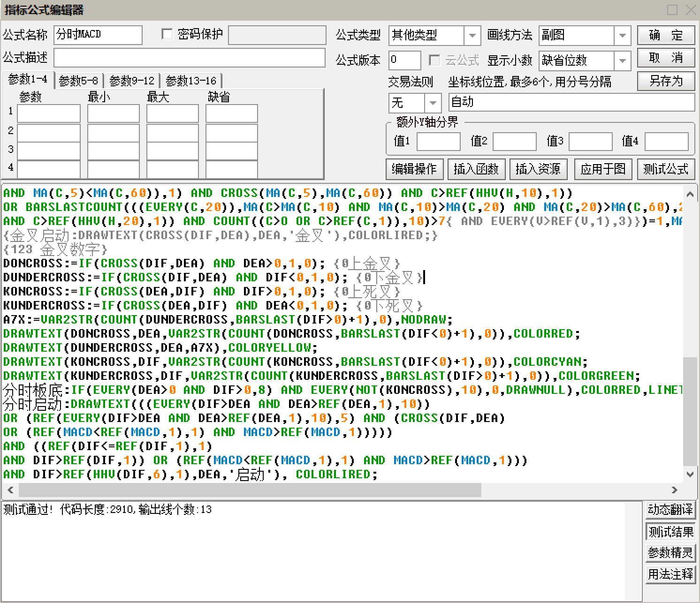Click the code editor scroll up arrow

point(690,194)
